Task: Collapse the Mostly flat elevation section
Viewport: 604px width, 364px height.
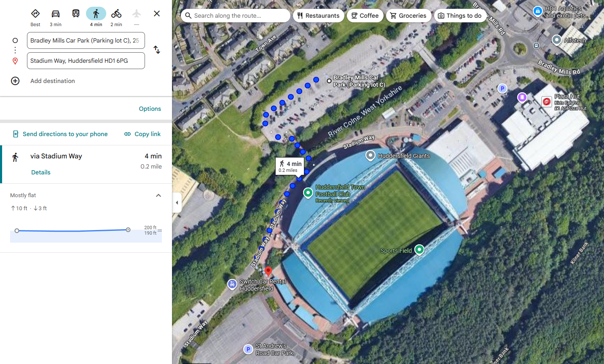Action: (158, 195)
